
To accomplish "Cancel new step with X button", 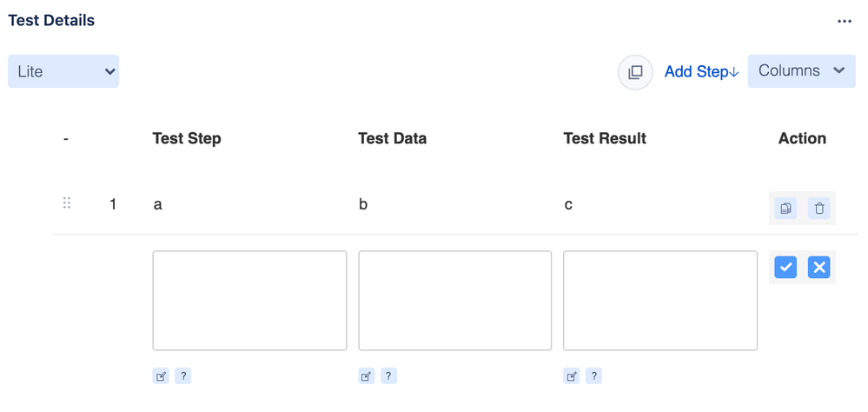I will (818, 268).
